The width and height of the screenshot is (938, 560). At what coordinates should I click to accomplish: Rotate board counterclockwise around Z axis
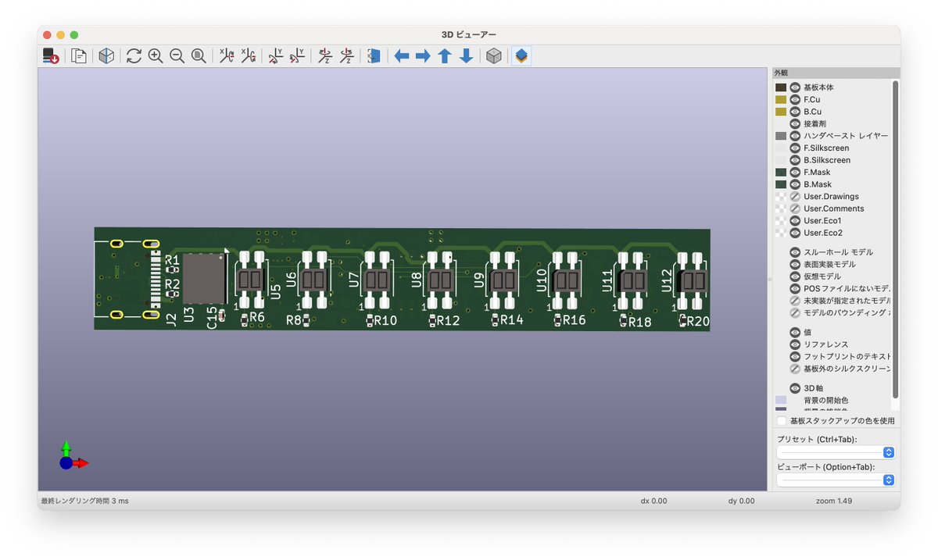(x=346, y=56)
